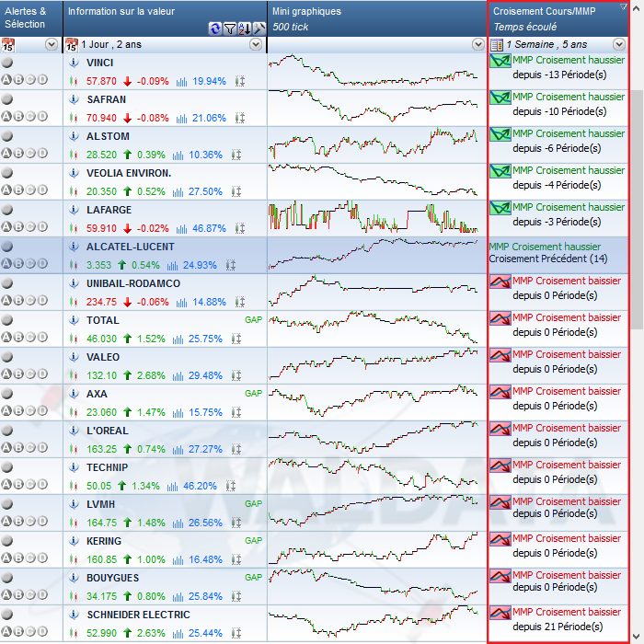Screen dimensions: 644x644
Task: Open the Alertes & Sélection column dropdown
Action: [52, 44]
